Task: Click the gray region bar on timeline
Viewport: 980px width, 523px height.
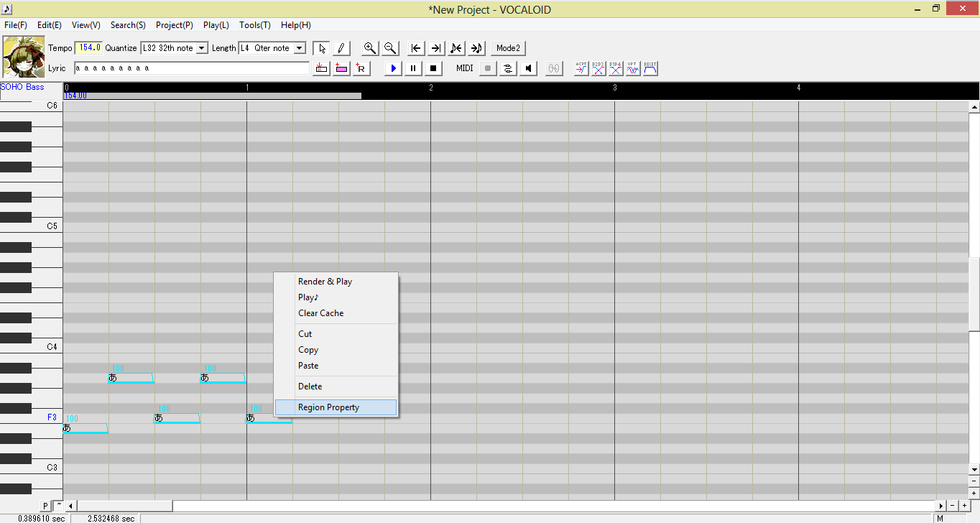Action: pos(213,96)
